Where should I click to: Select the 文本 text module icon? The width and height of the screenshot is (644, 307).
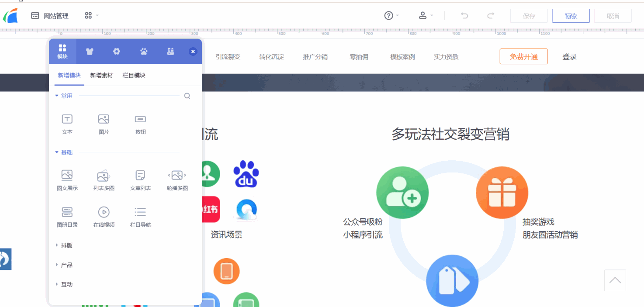[x=67, y=120]
